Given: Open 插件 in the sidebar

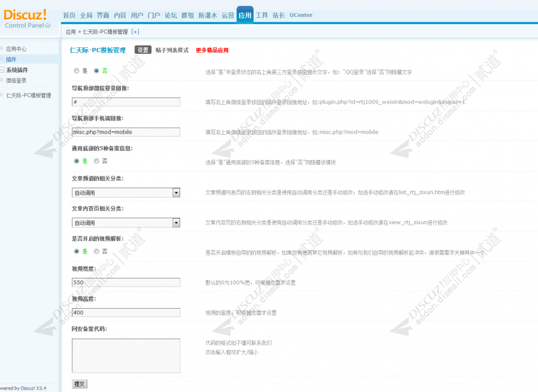Looking at the screenshot, I should coord(11,59).
